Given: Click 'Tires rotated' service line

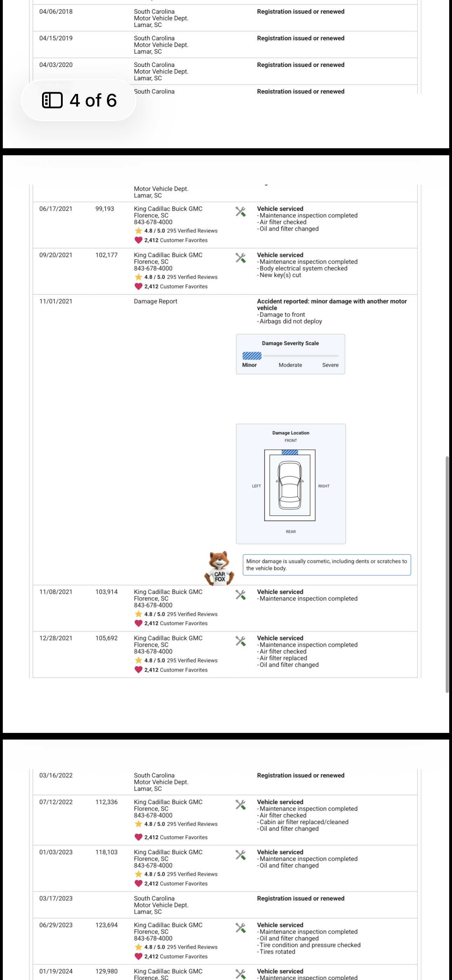Looking at the screenshot, I should pos(276,952).
